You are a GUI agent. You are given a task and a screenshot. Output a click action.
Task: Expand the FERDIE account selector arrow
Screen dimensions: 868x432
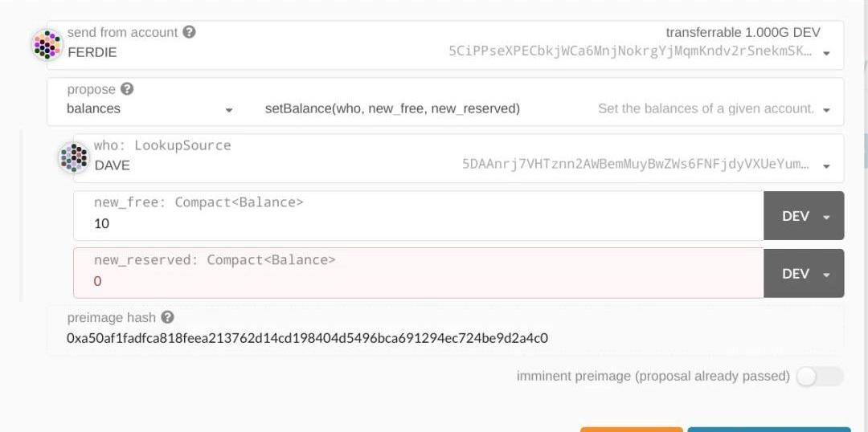(x=829, y=53)
